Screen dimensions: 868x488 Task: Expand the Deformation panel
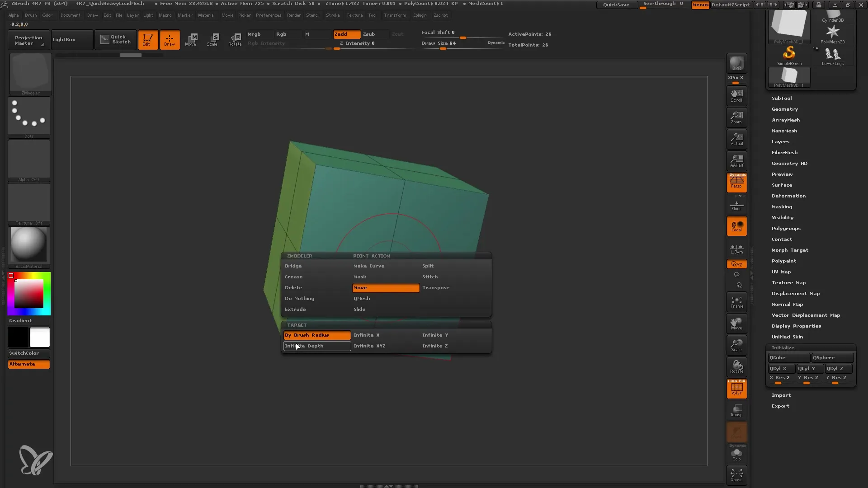point(788,196)
